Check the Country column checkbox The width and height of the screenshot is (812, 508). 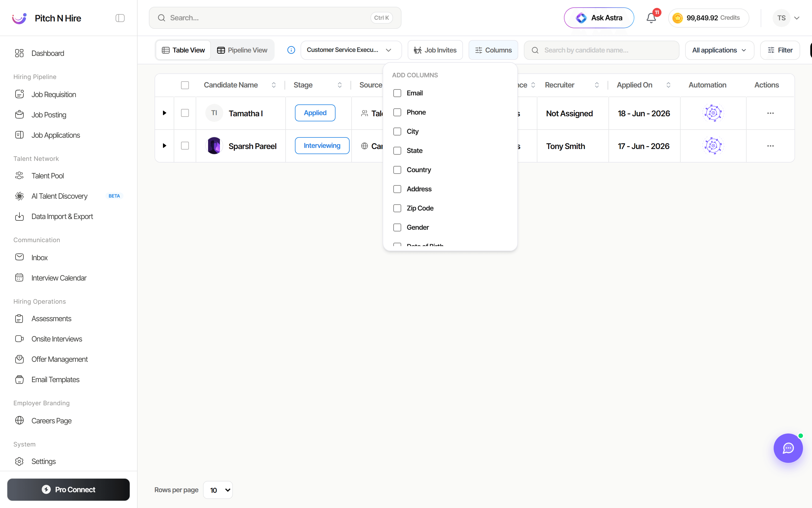[x=397, y=170]
